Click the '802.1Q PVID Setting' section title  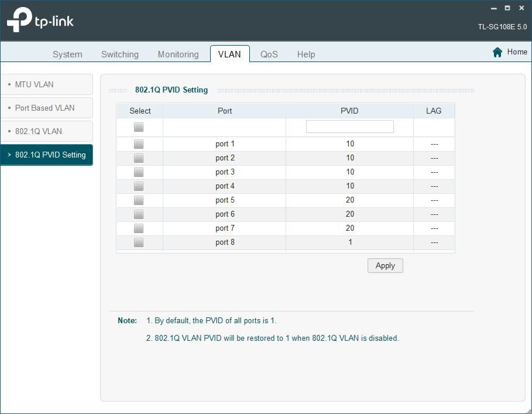[x=171, y=90]
